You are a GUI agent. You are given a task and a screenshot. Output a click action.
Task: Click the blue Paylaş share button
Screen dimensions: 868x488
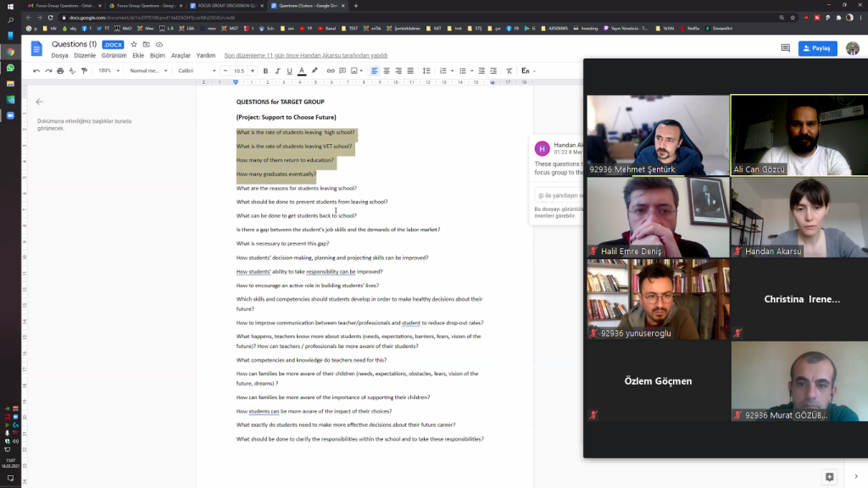pos(818,48)
